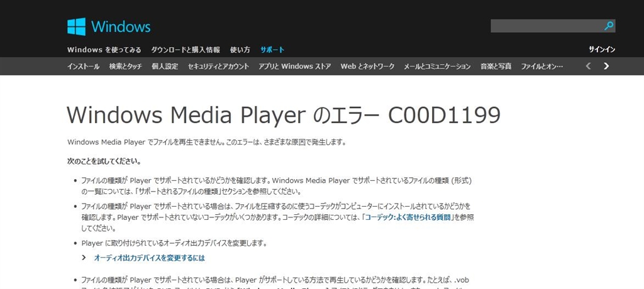Click the sentence starting Windows Media Player でファイルを再生できません
Screen dimensions: 644x289
pyautogui.click(x=207, y=143)
